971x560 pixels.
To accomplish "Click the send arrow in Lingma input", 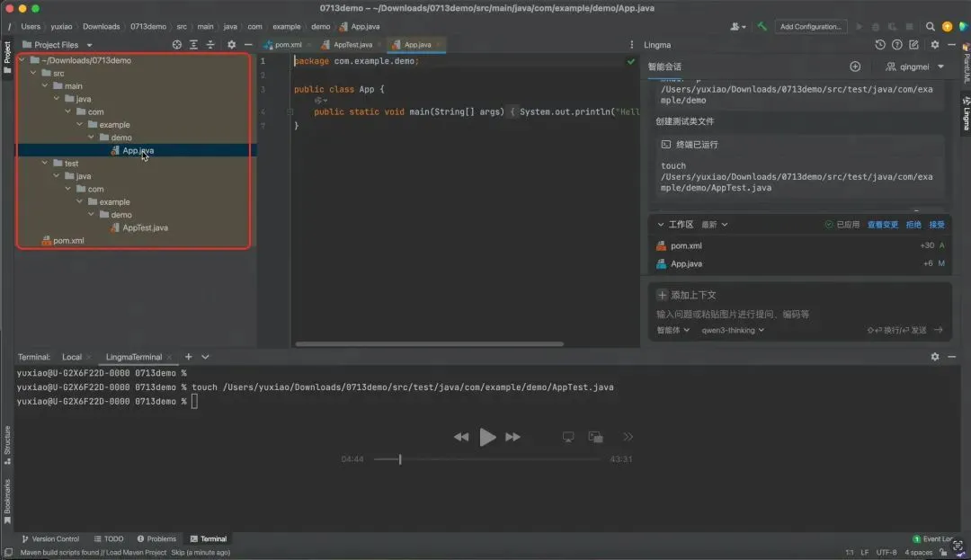I will point(938,330).
